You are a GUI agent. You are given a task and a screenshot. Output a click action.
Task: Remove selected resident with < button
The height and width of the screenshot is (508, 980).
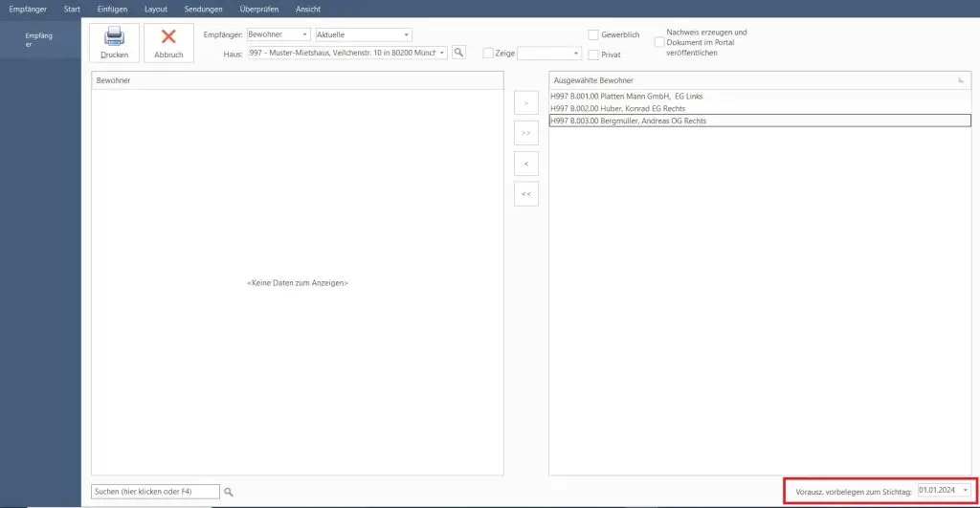tap(526, 164)
